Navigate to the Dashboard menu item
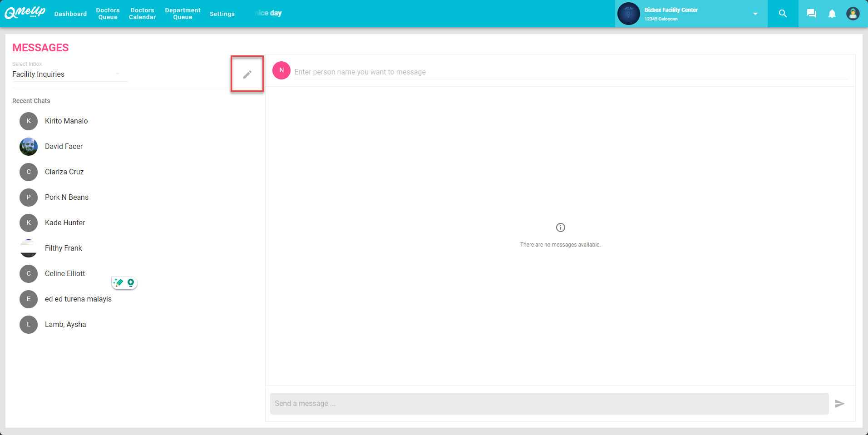The image size is (868, 435). pos(70,14)
